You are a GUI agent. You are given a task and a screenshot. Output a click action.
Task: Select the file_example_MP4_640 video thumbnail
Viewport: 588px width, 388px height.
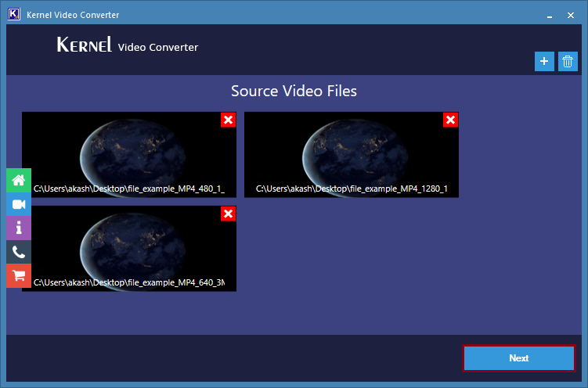coord(129,248)
